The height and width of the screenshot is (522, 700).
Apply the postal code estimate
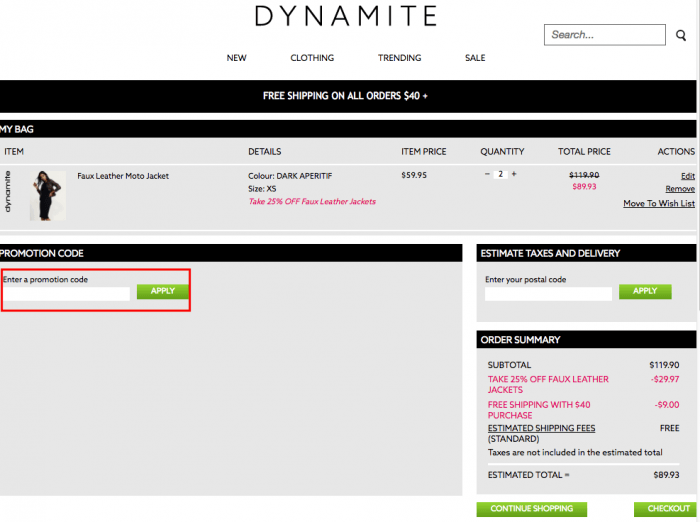[645, 291]
